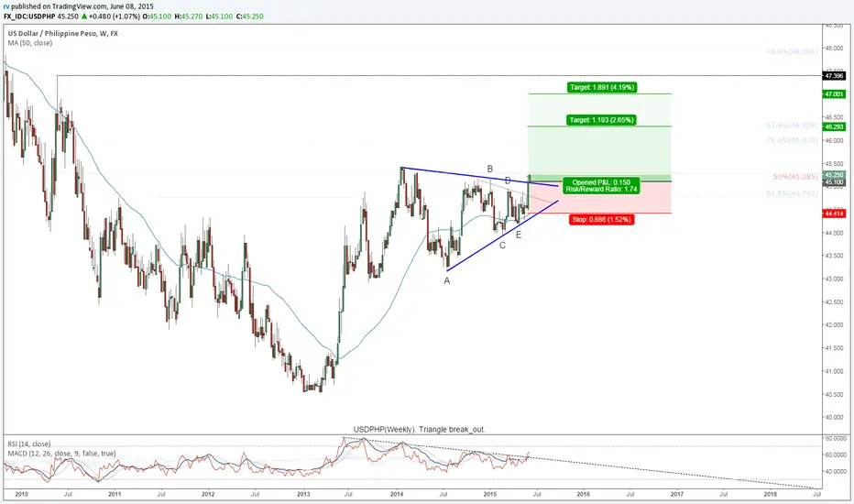The image size is (854, 504).
Task: Click the 78.6%(45.919) Fibonacci label
Action: click(792, 140)
